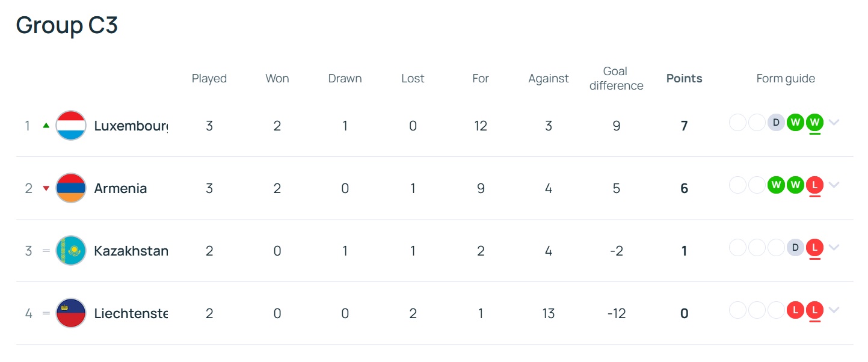Image resolution: width=868 pixels, height=362 pixels.
Task: Click Liechtenstein's last L form badge
Action: pos(814,310)
